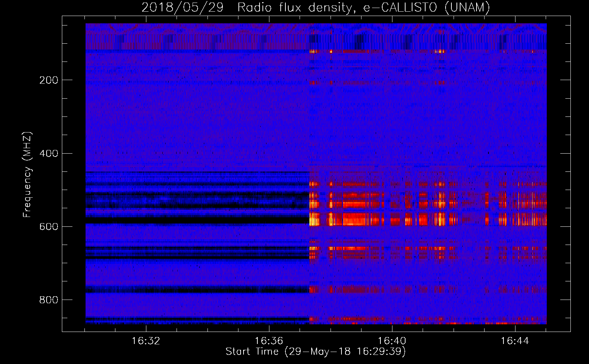The height and width of the screenshot is (364, 589).
Task: Click the 400 frequency tick label
Action: [48, 153]
